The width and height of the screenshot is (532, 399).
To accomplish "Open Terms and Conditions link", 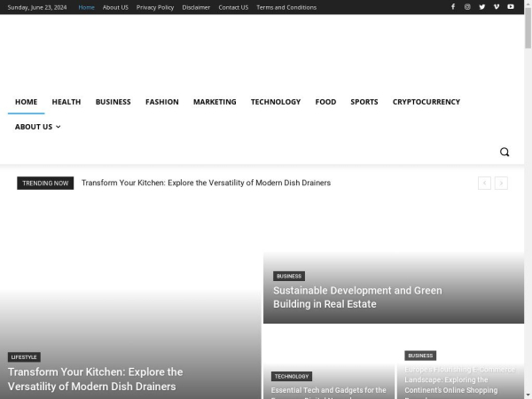I will point(286,7).
